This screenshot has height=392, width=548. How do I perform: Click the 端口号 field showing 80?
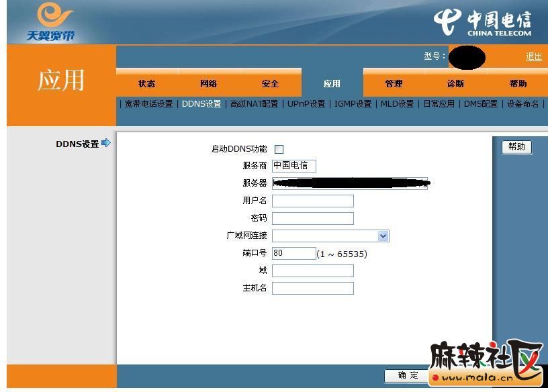click(293, 253)
